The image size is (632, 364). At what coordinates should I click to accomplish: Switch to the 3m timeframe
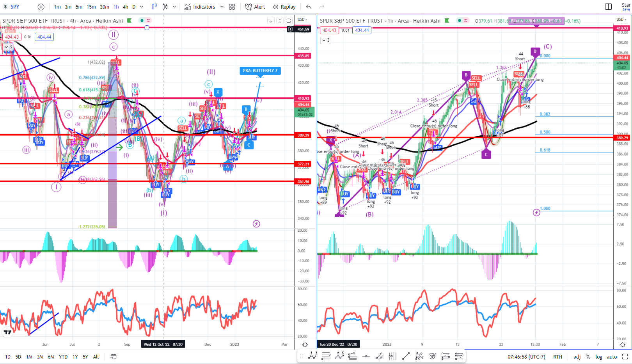coord(68,7)
